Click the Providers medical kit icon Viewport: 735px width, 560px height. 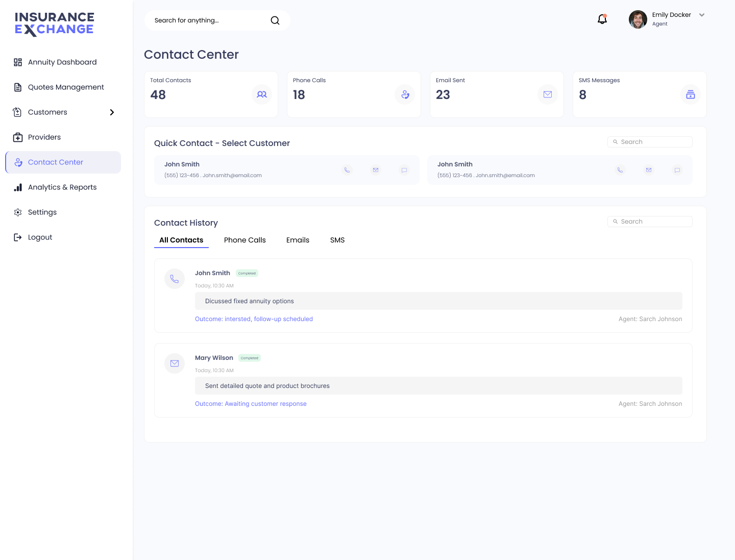tap(18, 137)
